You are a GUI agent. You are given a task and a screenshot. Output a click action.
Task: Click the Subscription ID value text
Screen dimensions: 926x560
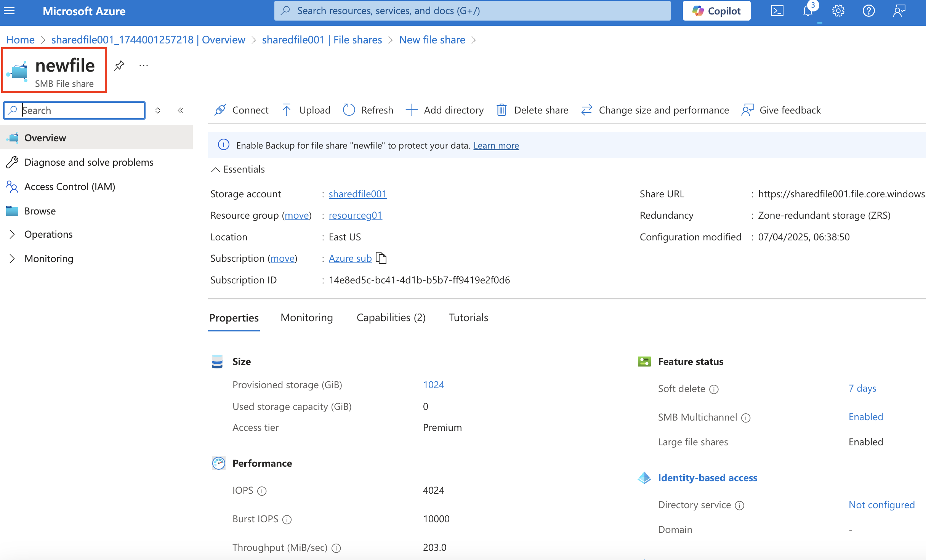(x=419, y=280)
